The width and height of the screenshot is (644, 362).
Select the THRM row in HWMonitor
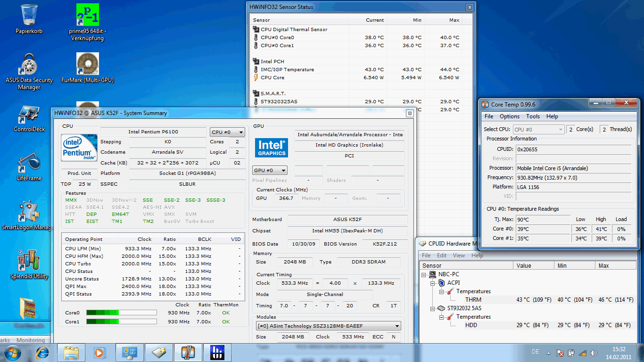point(528,300)
